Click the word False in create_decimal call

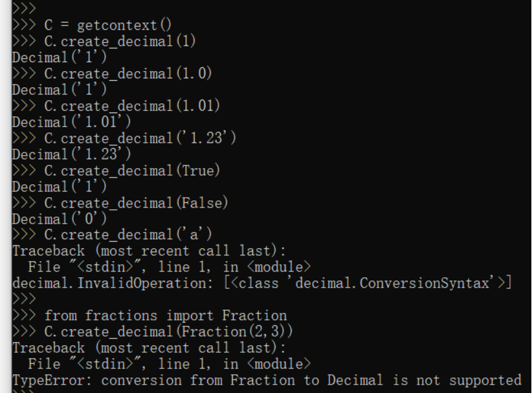point(201,203)
